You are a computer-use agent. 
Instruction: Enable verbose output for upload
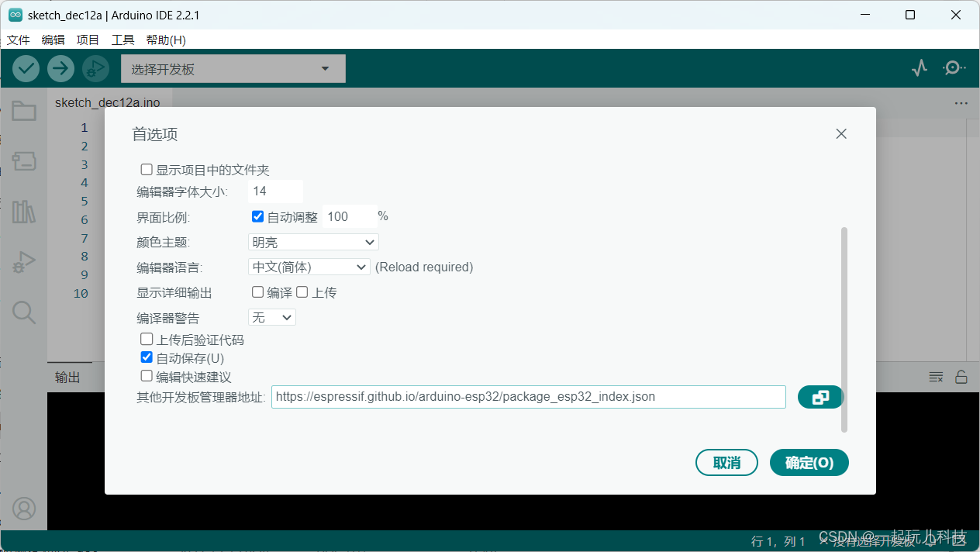tap(302, 292)
